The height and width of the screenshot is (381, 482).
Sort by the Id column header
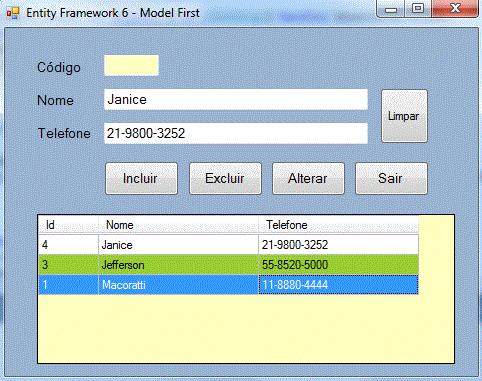pos(68,225)
